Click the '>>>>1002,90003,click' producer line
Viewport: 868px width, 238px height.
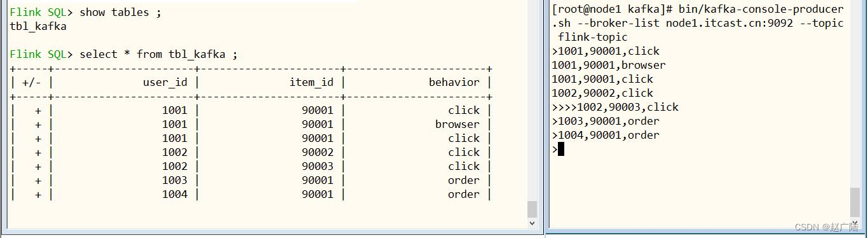(x=615, y=107)
